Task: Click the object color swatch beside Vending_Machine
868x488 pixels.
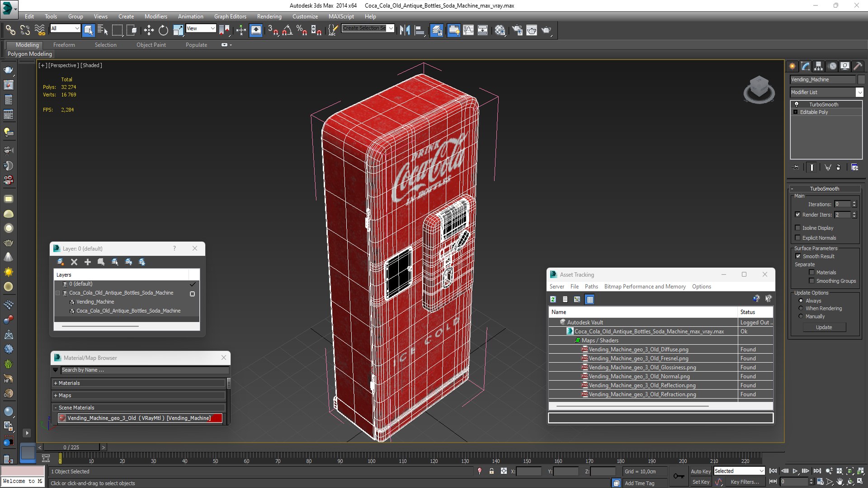Action: [861, 80]
